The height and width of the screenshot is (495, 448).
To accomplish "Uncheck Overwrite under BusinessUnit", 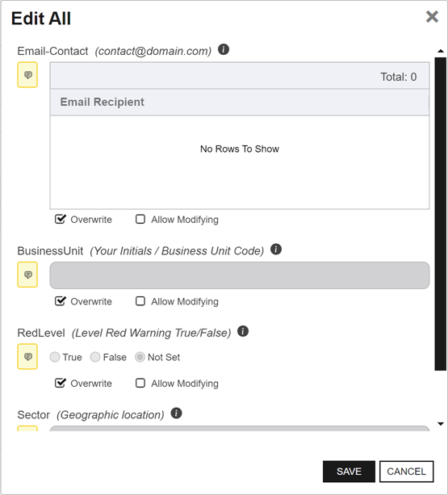I will pos(60,301).
